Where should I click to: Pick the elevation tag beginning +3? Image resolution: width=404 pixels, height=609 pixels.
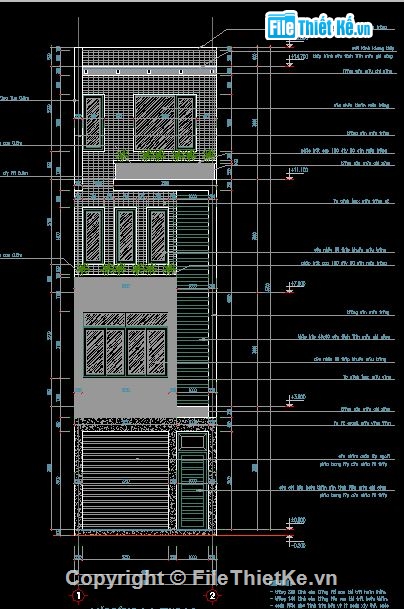coord(298,397)
